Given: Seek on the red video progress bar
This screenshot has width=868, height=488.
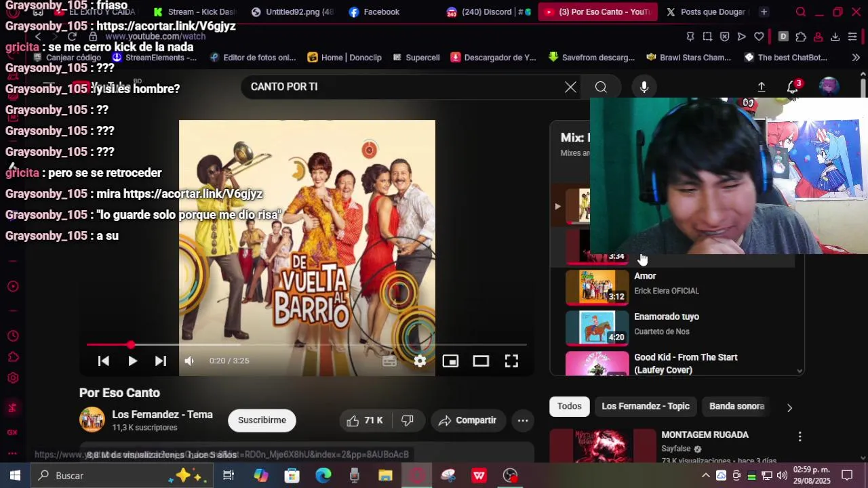Looking at the screenshot, I should [307, 345].
